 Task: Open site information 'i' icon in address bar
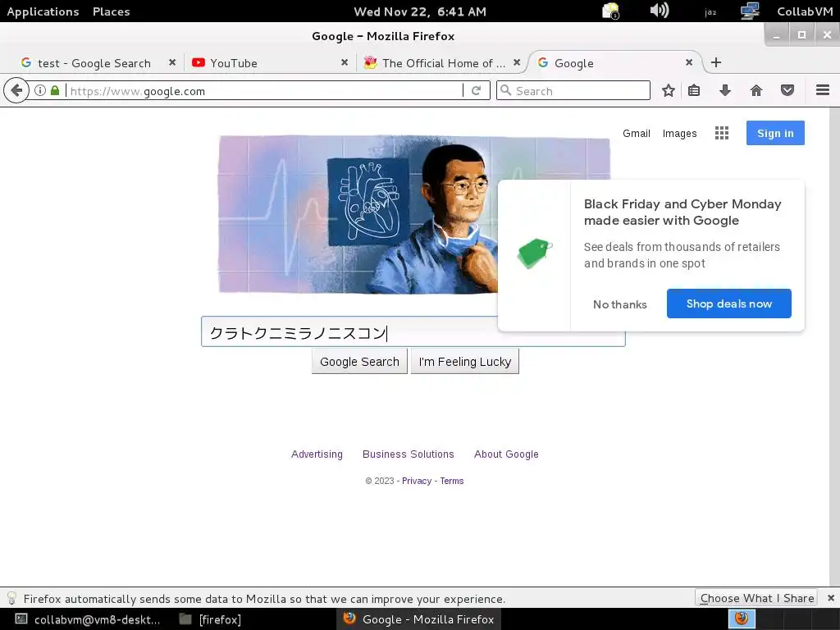(39, 90)
